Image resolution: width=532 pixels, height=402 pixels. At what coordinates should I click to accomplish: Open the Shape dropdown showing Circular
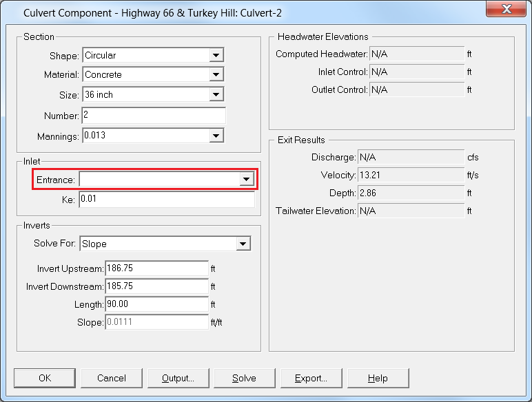pos(153,55)
